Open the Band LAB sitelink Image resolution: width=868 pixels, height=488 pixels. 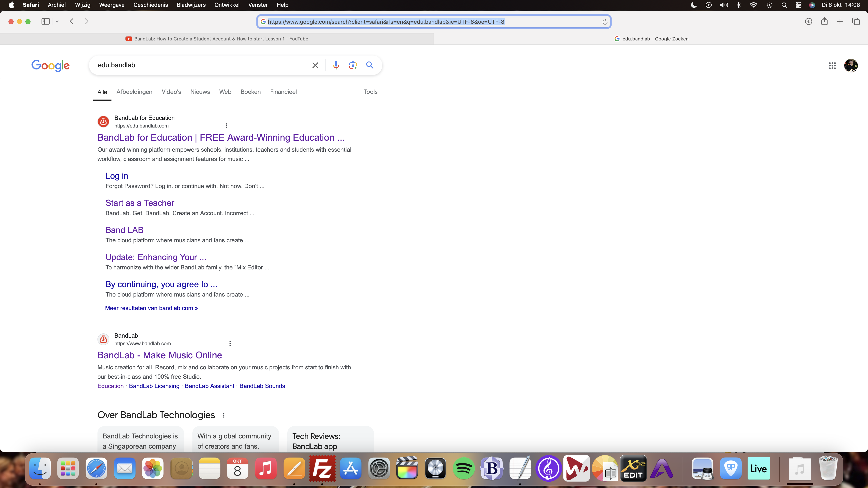point(124,230)
